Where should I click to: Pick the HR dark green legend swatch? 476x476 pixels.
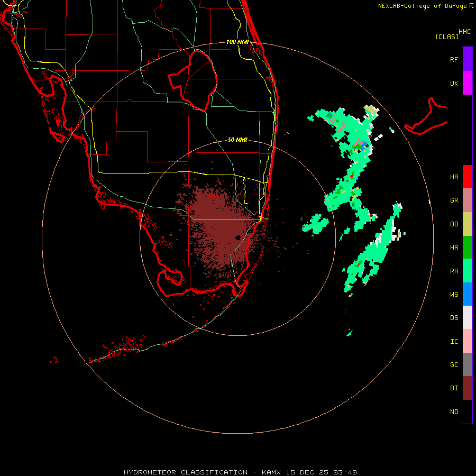pyautogui.click(x=467, y=248)
